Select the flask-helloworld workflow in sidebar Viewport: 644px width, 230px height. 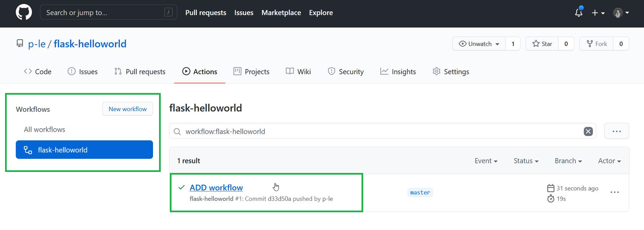tap(84, 150)
